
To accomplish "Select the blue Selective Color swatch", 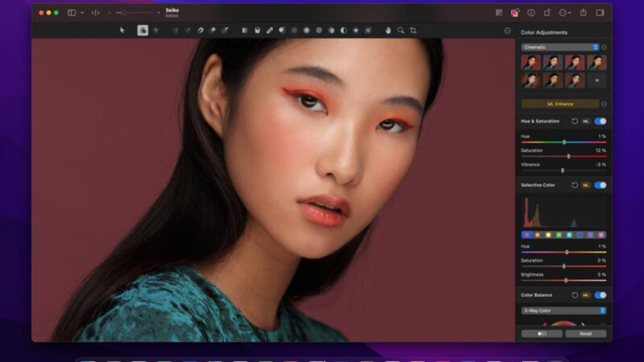I will [580, 235].
